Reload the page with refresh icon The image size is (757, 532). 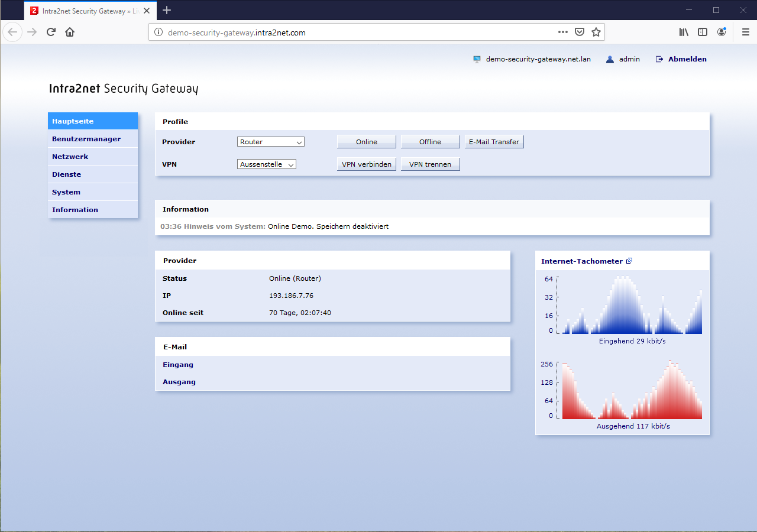(x=51, y=32)
